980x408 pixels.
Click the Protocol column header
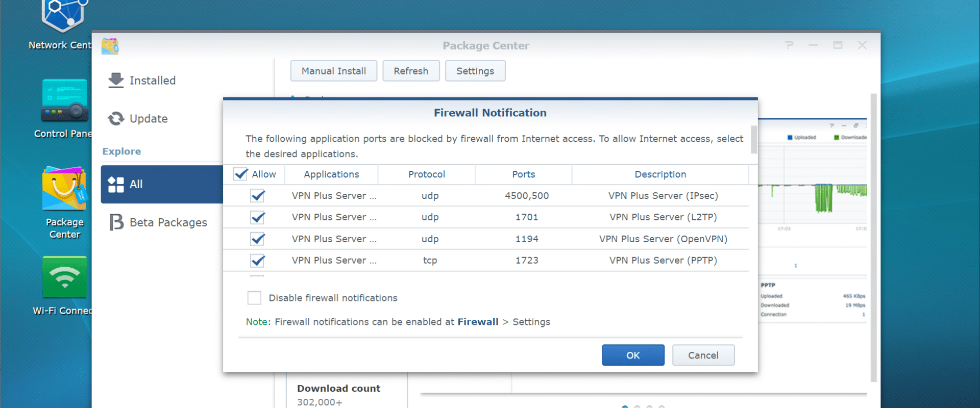pos(427,174)
